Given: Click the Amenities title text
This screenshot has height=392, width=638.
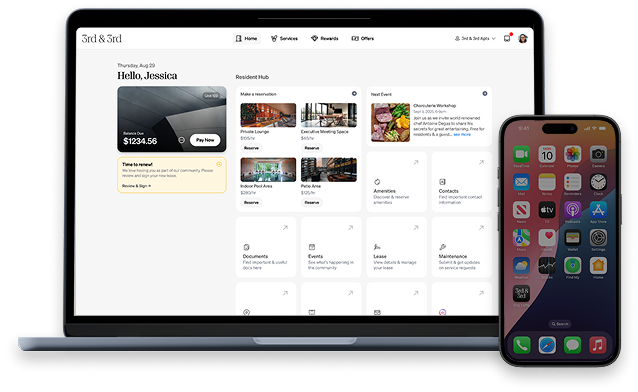Looking at the screenshot, I should (385, 191).
